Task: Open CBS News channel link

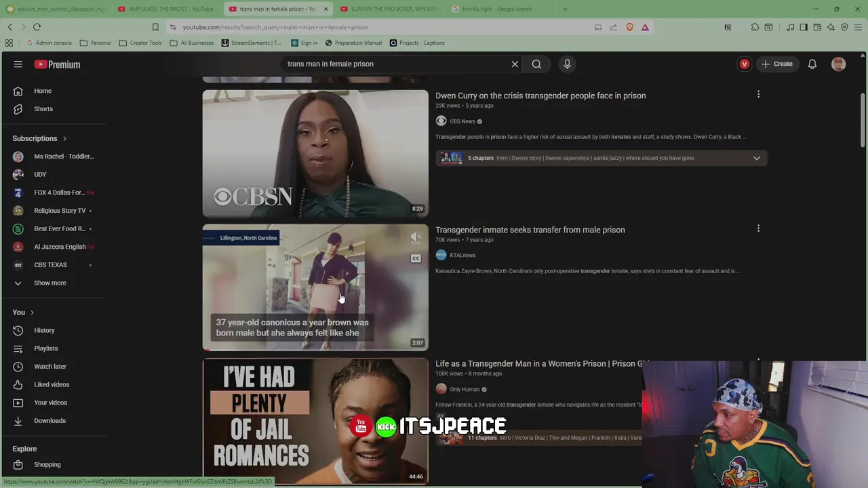Action: pyautogui.click(x=462, y=121)
